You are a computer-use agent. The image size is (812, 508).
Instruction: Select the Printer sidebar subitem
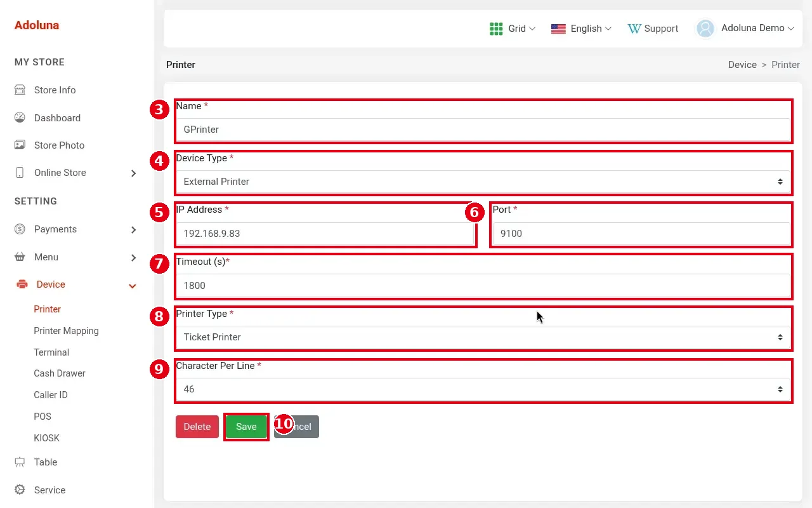pos(48,309)
